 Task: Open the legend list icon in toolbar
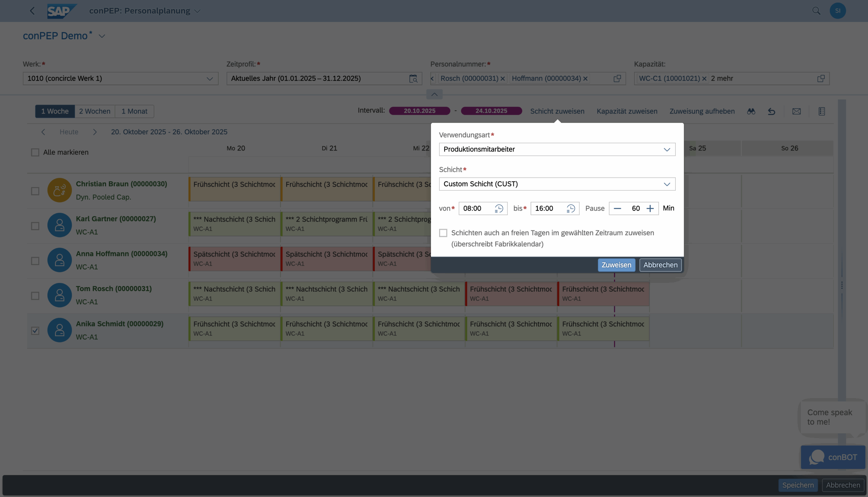point(822,111)
